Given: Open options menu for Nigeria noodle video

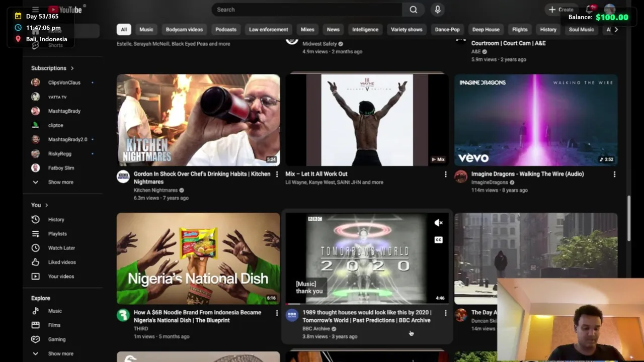Looking at the screenshot, I should click(277, 313).
